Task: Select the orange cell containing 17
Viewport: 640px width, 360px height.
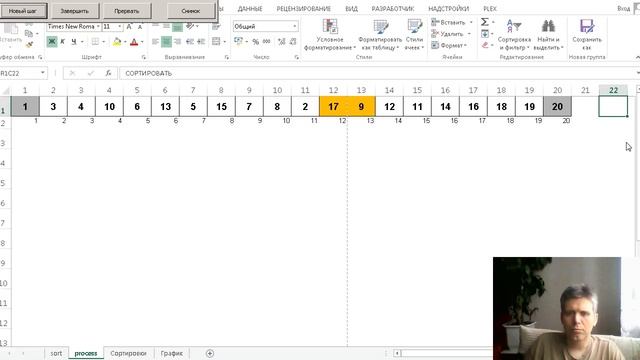Action: click(x=333, y=107)
